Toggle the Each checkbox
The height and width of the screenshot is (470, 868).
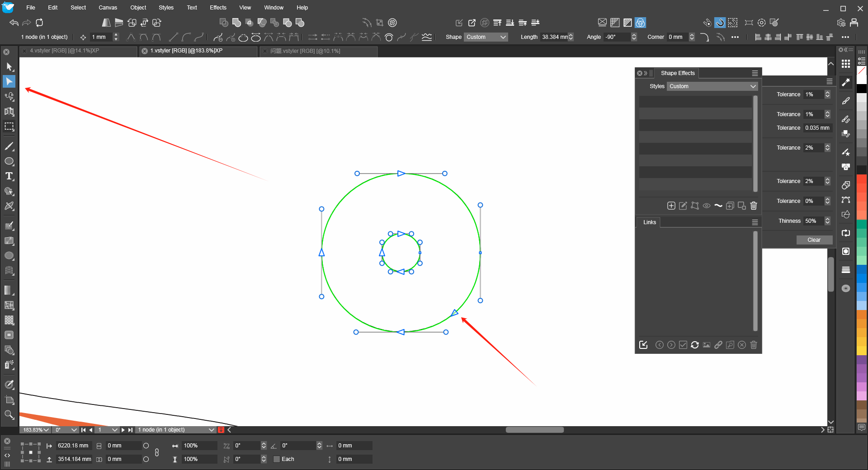pos(277,459)
